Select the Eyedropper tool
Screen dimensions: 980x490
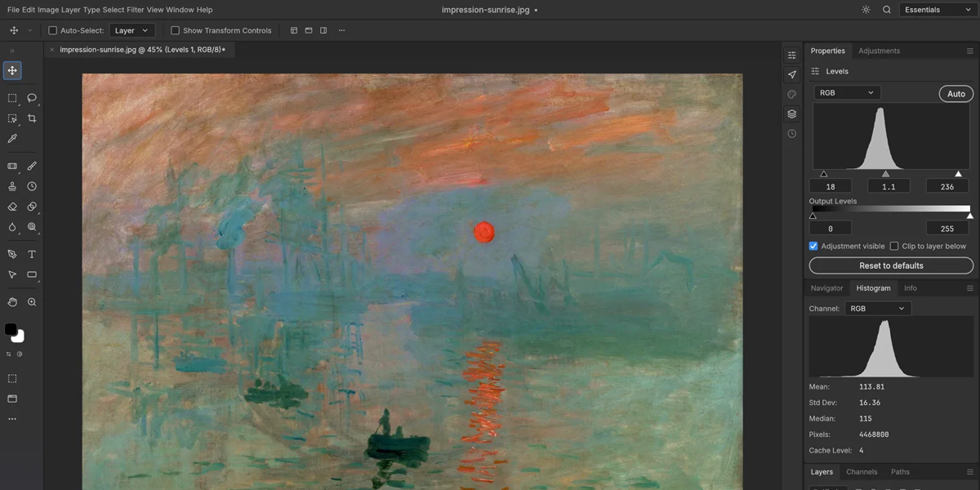click(x=12, y=139)
